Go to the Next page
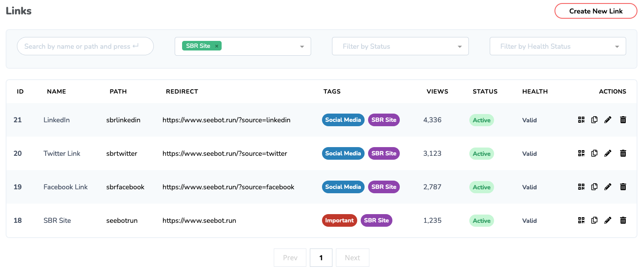This screenshot has height=272, width=644. (x=352, y=258)
